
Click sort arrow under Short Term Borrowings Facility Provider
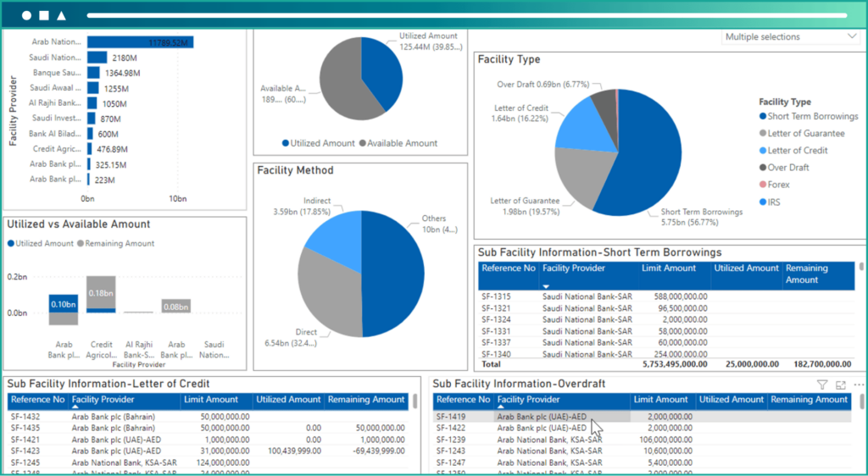point(547,287)
